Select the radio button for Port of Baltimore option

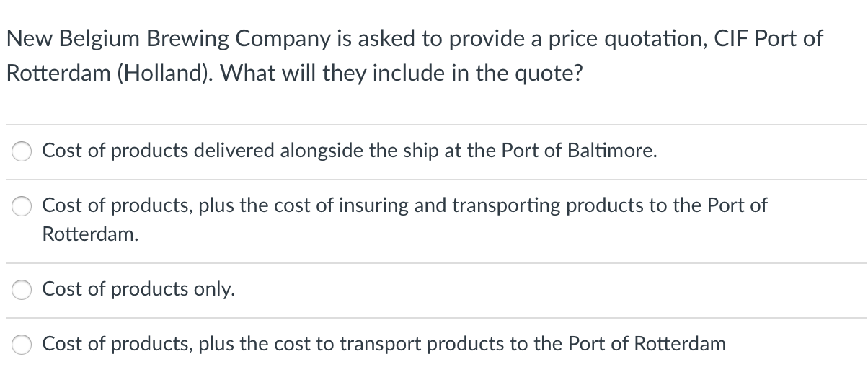(21, 152)
